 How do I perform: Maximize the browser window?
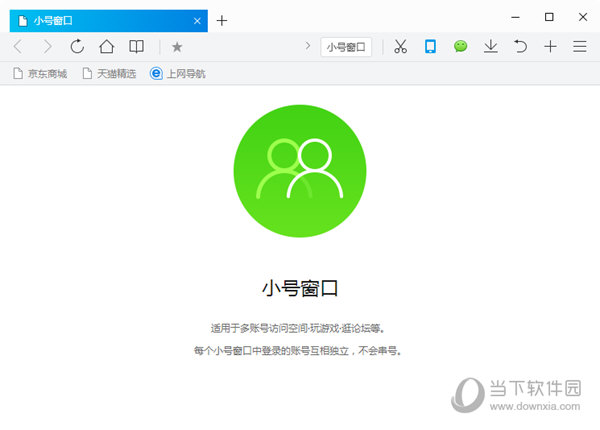(549, 17)
